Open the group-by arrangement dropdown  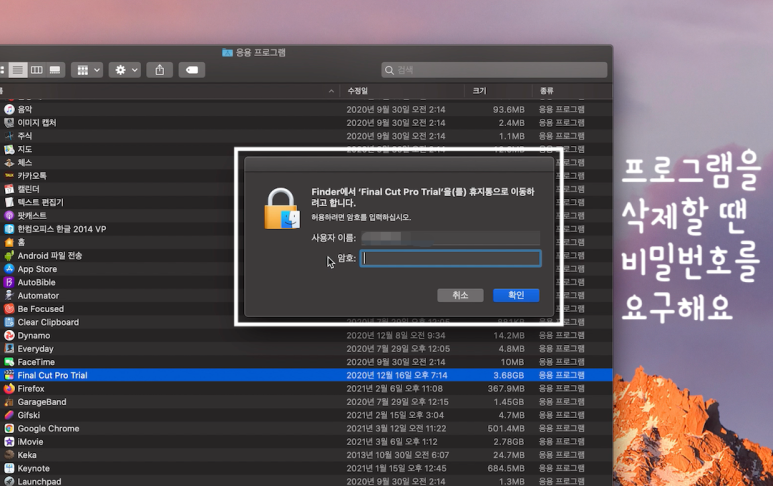tap(87, 70)
